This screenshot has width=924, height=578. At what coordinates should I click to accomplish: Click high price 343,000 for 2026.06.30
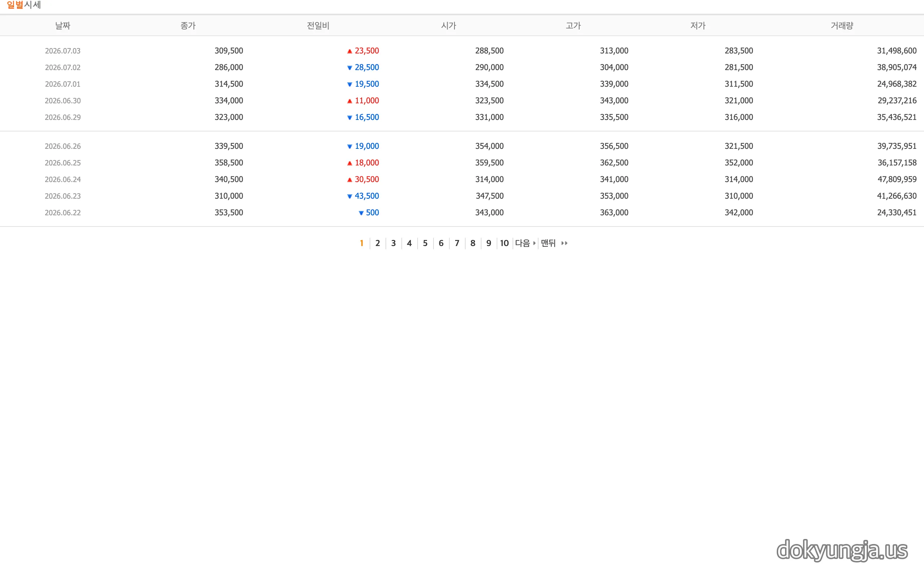click(x=614, y=100)
